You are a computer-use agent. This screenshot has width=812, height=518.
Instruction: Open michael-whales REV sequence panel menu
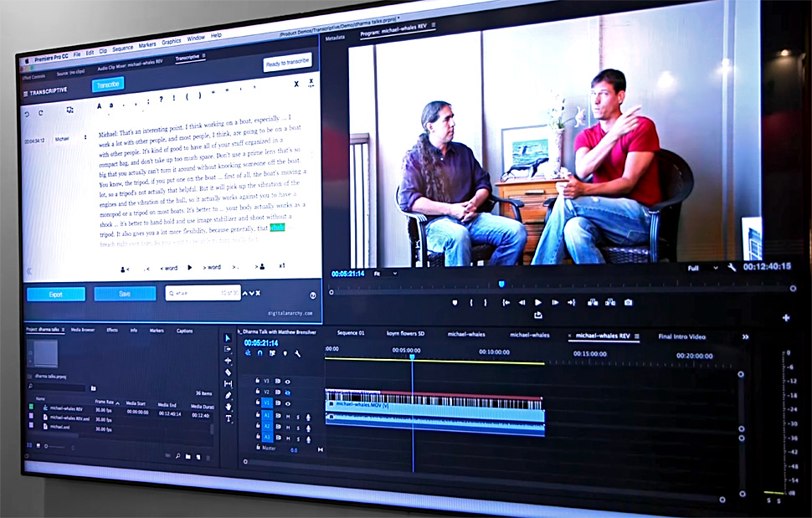[637, 336]
